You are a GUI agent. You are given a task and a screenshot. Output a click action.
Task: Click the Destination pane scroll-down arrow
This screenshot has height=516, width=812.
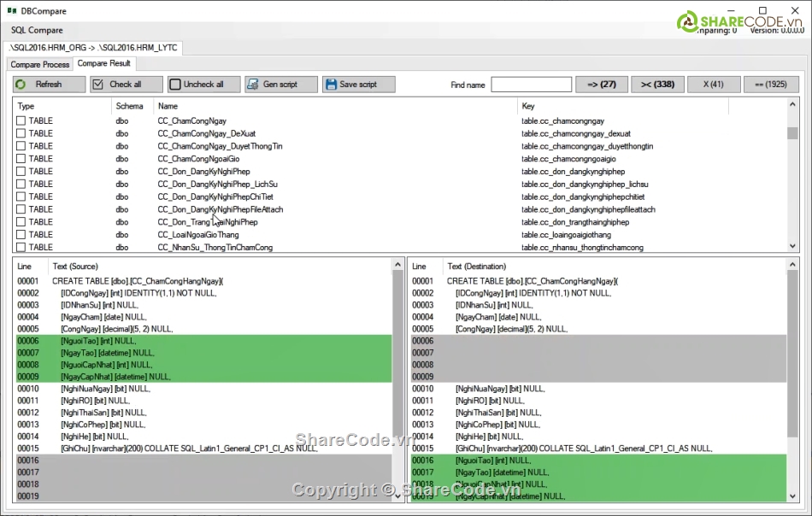792,495
